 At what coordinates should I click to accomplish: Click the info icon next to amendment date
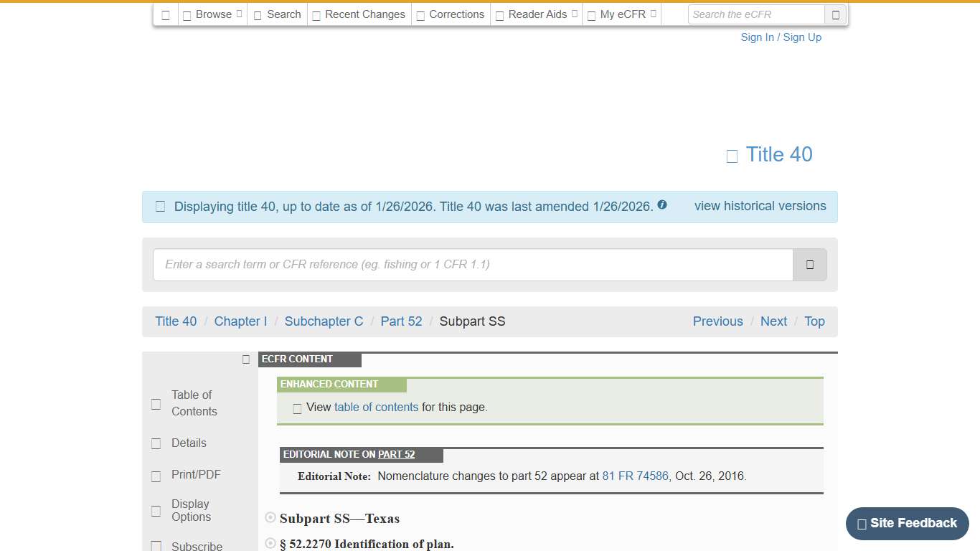661,204
